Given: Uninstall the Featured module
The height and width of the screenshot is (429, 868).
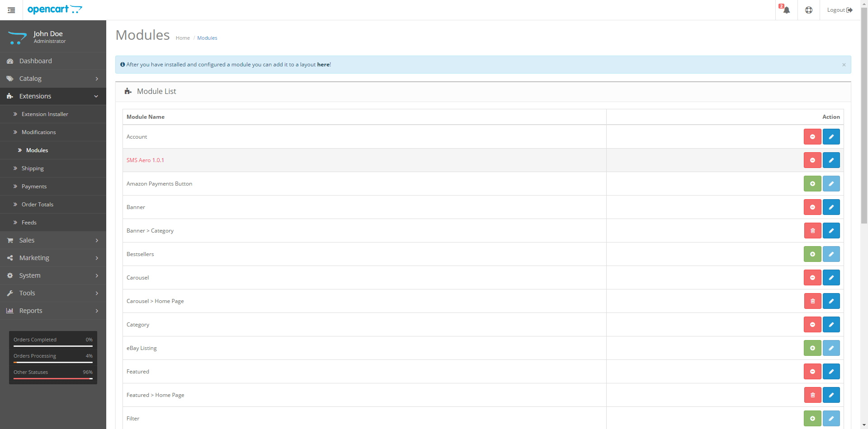Looking at the screenshot, I should click(x=812, y=372).
